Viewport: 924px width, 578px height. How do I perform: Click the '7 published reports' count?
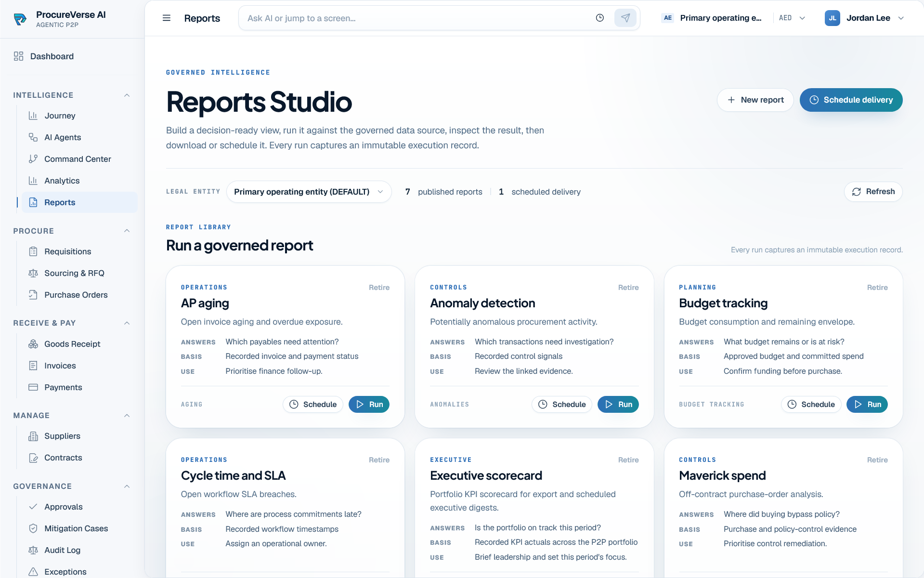point(443,192)
